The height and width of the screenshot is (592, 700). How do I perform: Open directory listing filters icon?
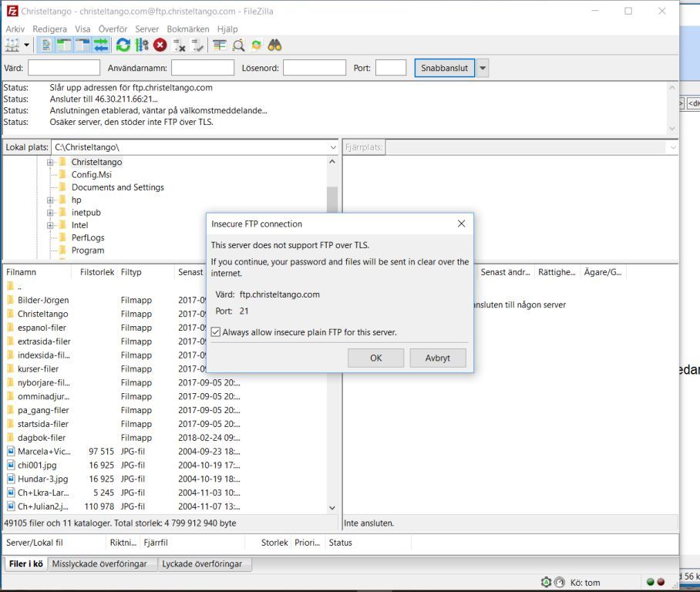pyautogui.click(x=219, y=45)
